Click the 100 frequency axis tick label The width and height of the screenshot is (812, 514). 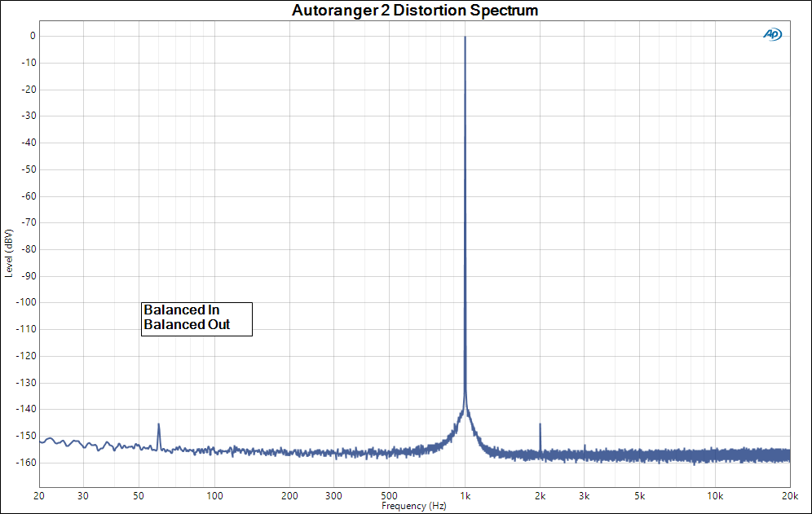(x=214, y=496)
